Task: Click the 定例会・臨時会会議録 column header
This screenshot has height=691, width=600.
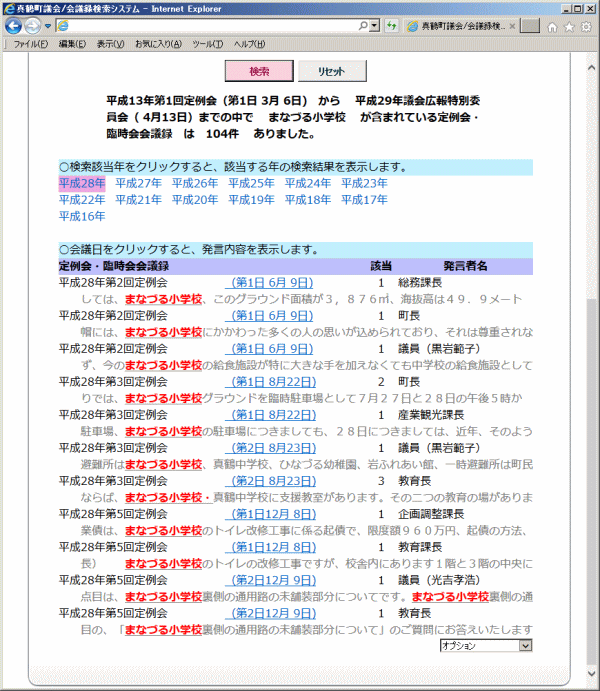Action: click(x=114, y=266)
